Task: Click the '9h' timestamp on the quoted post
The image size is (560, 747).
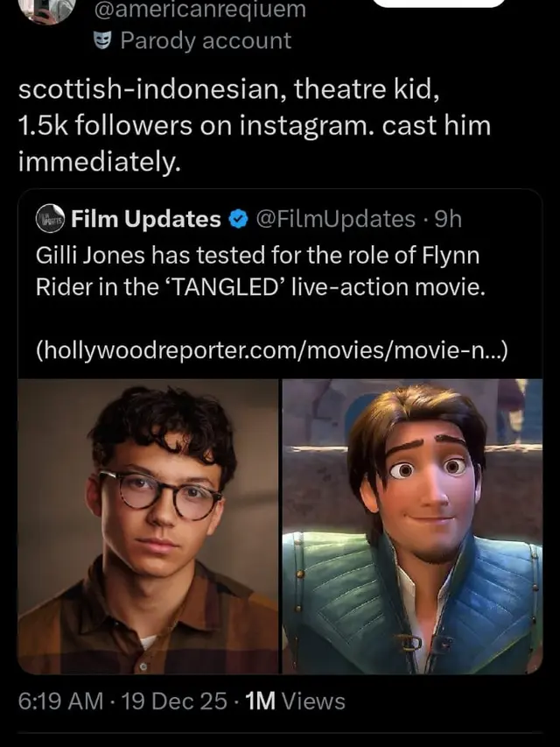Action: [449, 219]
